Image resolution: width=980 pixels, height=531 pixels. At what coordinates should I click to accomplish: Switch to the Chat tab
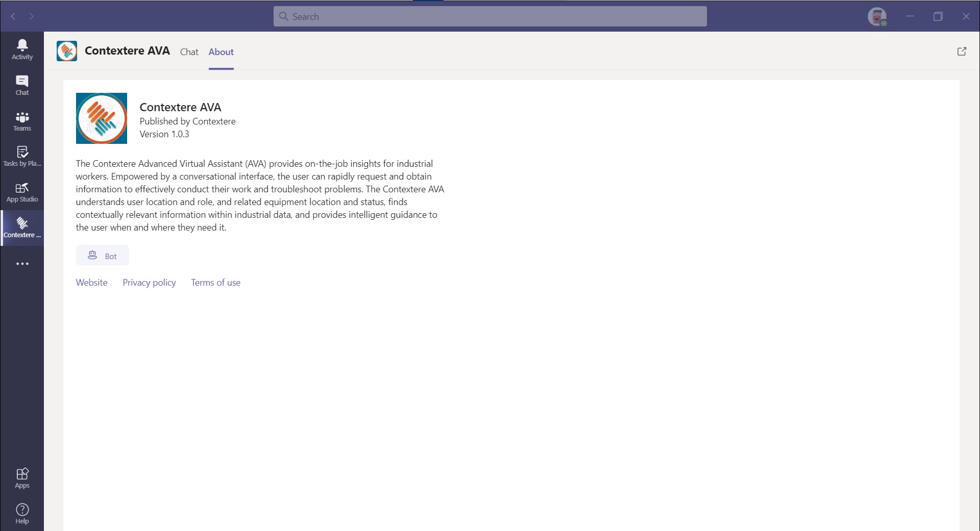pyautogui.click(x=189, y=52)
